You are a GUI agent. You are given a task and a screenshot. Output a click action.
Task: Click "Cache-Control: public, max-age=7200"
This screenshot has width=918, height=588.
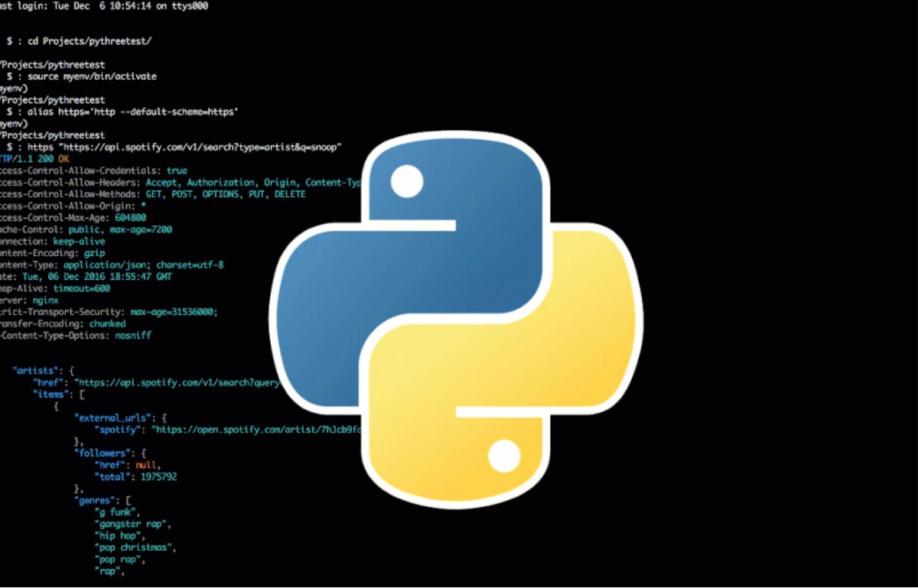(x=86, y=229)
